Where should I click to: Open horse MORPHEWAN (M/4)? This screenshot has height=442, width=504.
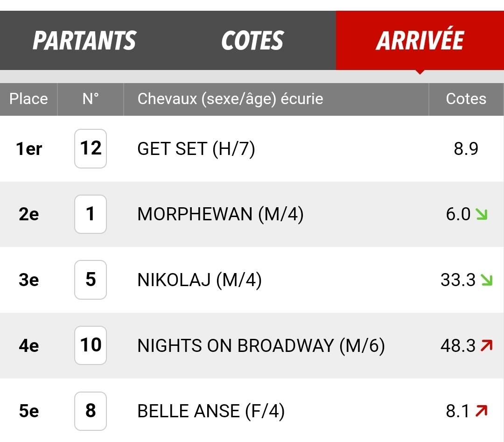coord(220,214)
